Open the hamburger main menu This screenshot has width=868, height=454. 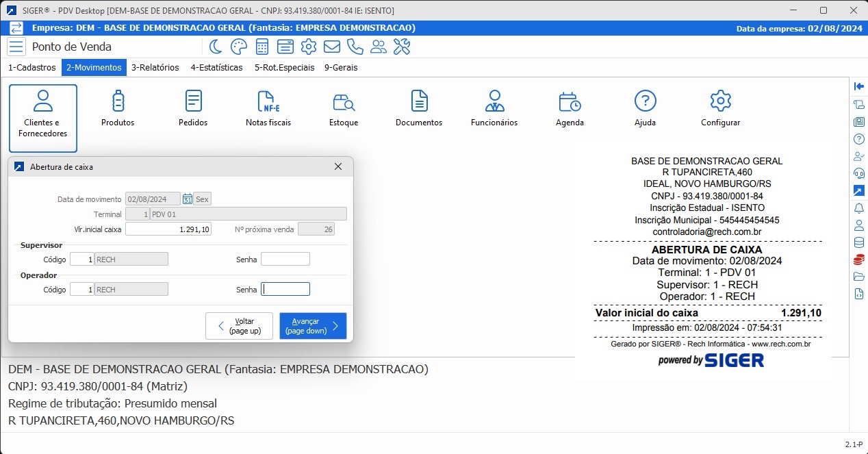[16, 47]
